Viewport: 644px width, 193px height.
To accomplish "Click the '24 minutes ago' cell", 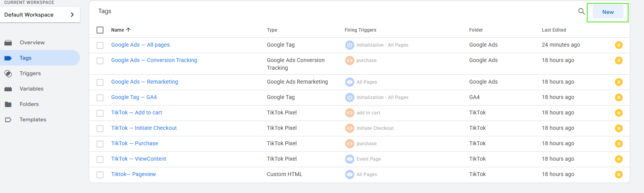I will [561, 45].
